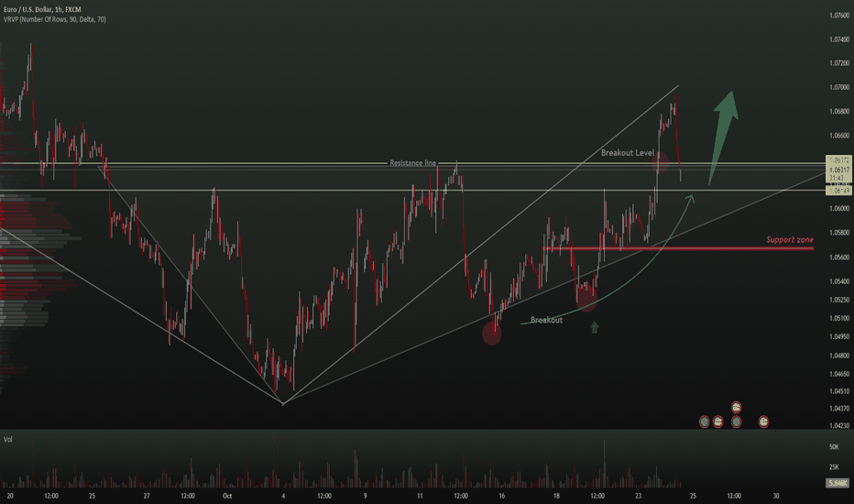
Task: Click the volume value label 5.648K
Action: [x=838, y=483]
